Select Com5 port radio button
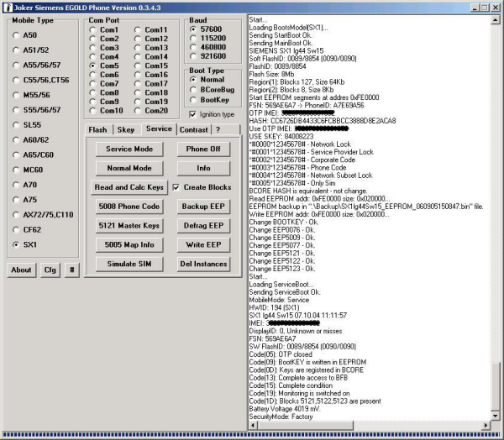This screenshot has width=504, height=440. coord(92,65)
